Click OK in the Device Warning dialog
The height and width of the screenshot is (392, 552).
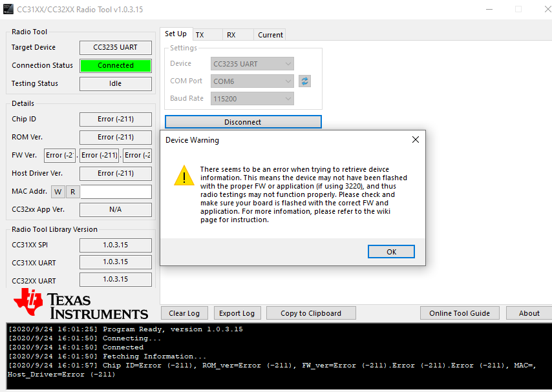[x=391, y=252]
